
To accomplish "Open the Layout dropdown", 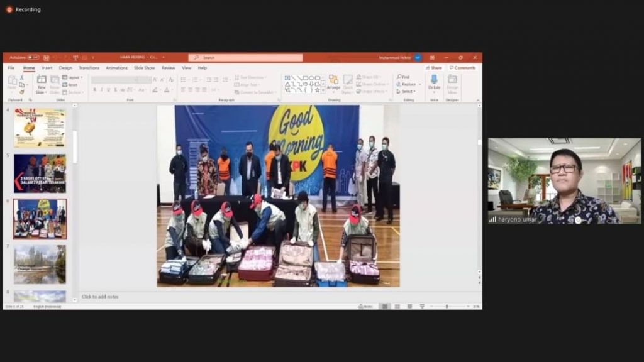I will click(73, 77).
